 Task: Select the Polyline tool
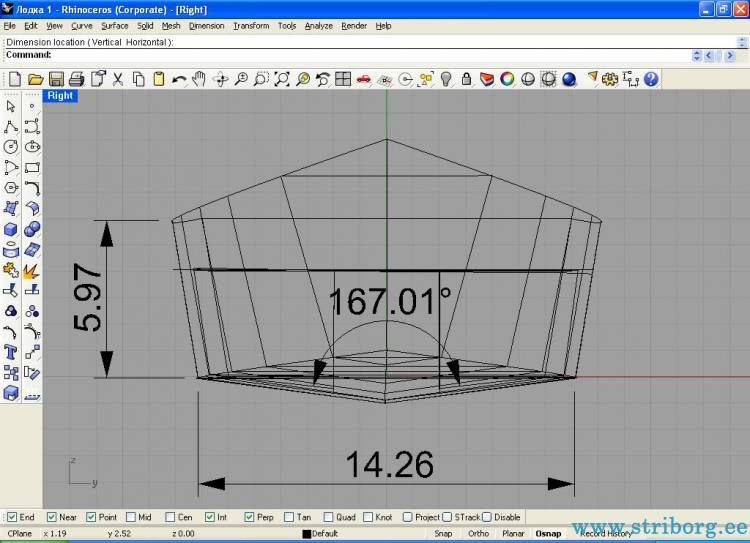[11, 127]
